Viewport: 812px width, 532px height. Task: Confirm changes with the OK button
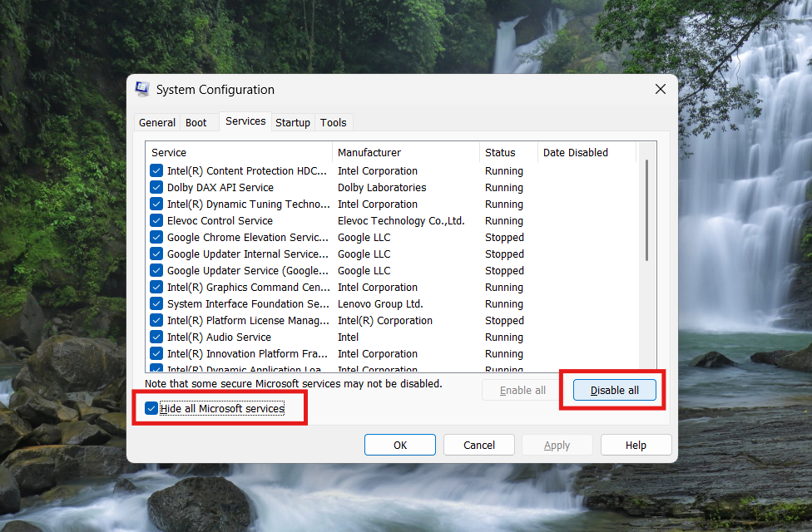point(399,444)
